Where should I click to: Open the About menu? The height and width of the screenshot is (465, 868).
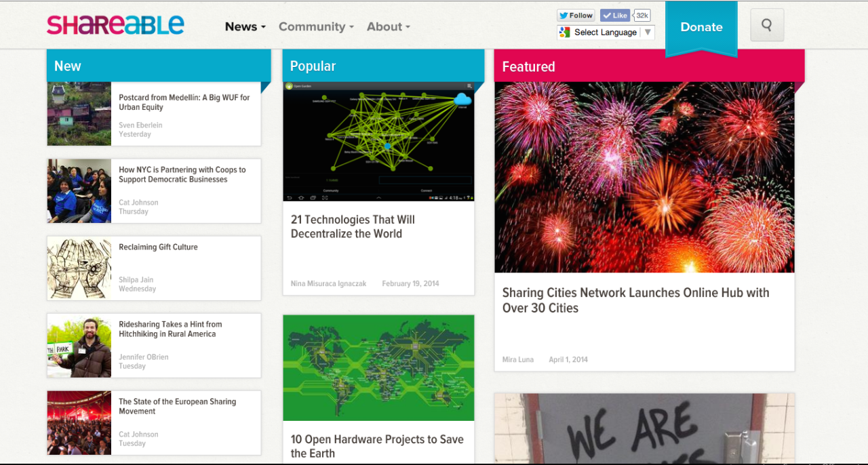tap(388, 27)
